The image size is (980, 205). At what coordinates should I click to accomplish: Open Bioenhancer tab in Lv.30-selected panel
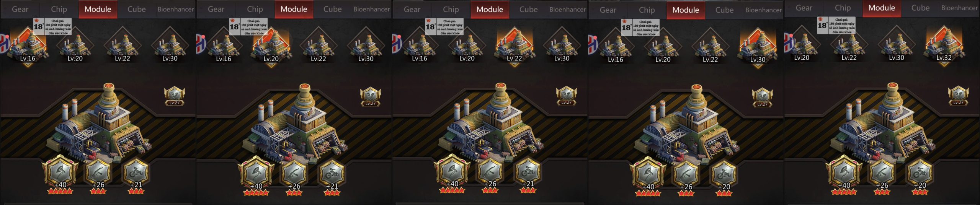pos(763,10)
